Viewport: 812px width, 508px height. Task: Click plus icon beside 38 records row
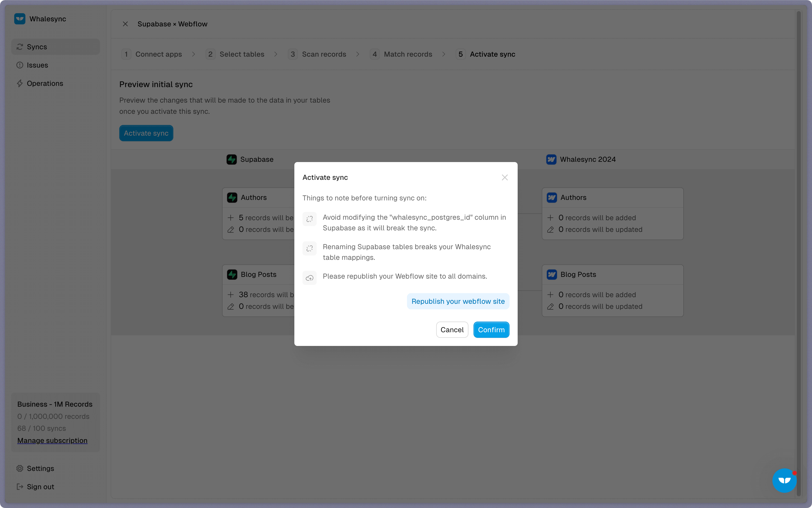click(x=231, y=295)
